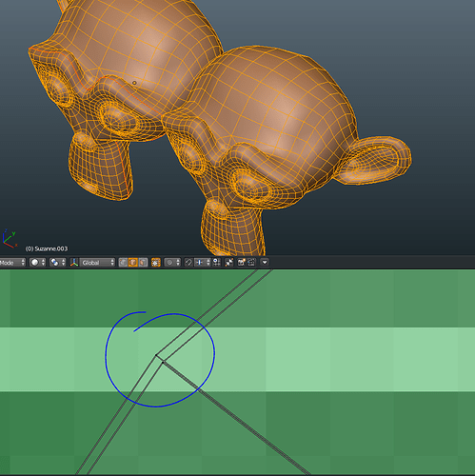475x476 pixels.
Task: Click the OpenGL render animation icon
Action: [x=251, y=263]
